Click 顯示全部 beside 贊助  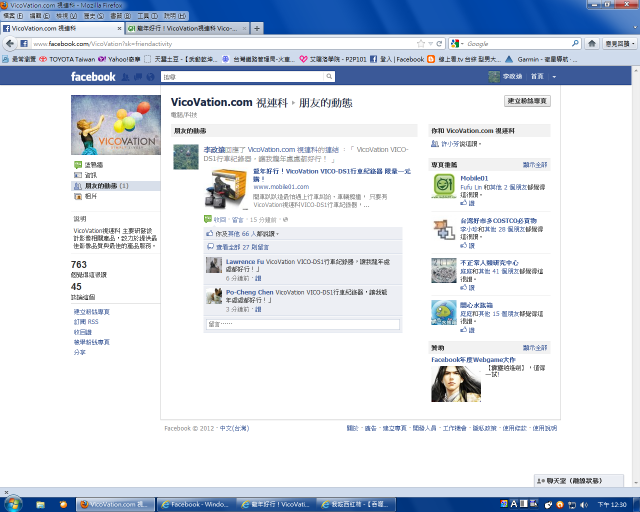[x=535, y=347]
